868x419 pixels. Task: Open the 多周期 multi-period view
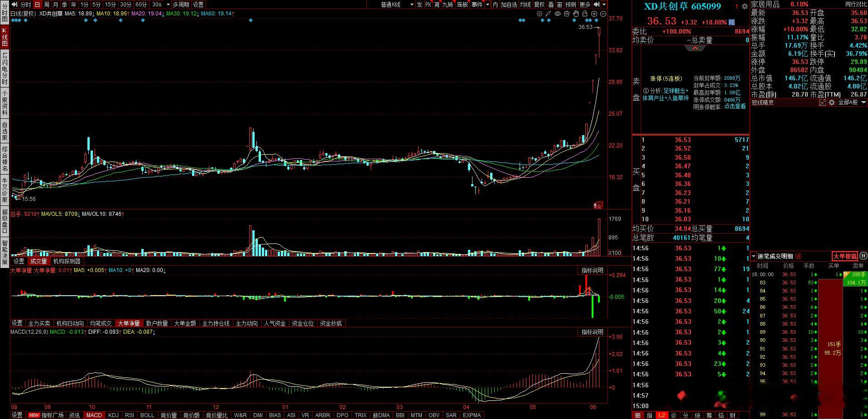click(x=181, y=4)
